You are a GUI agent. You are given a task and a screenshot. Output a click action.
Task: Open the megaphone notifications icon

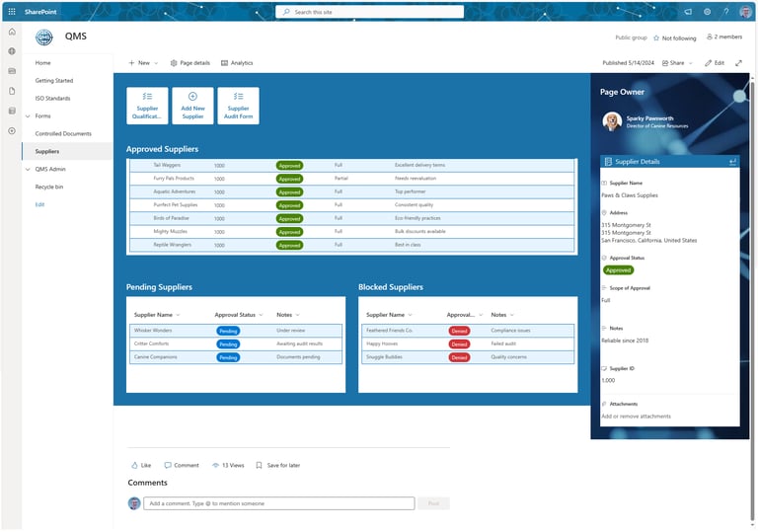(x=688, y=12)
